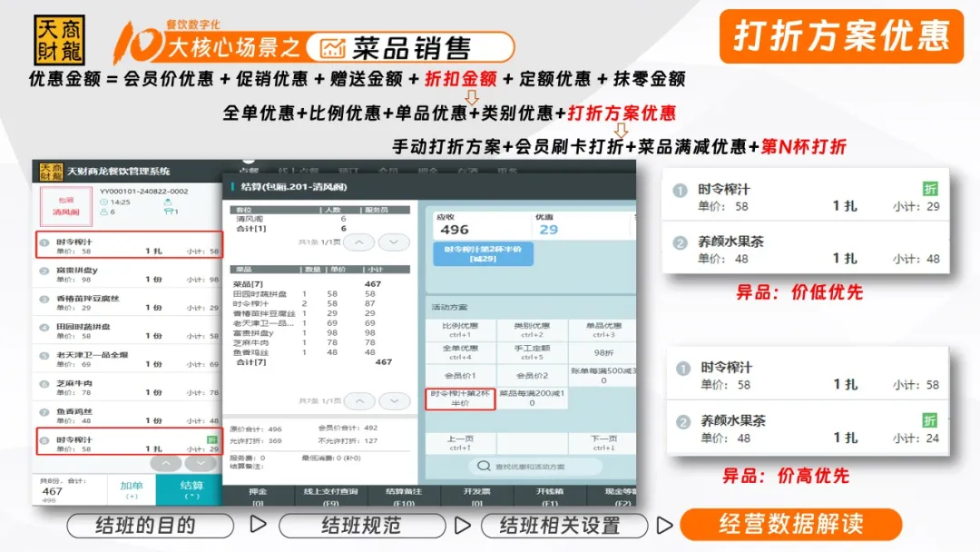
Task: Click the table icon next to 1
Action: [x=168, y=212]
